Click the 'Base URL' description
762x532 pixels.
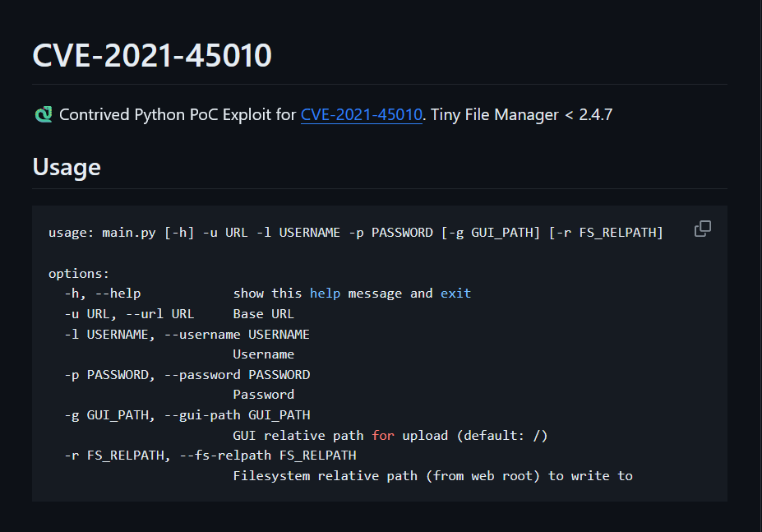[263, 314]
